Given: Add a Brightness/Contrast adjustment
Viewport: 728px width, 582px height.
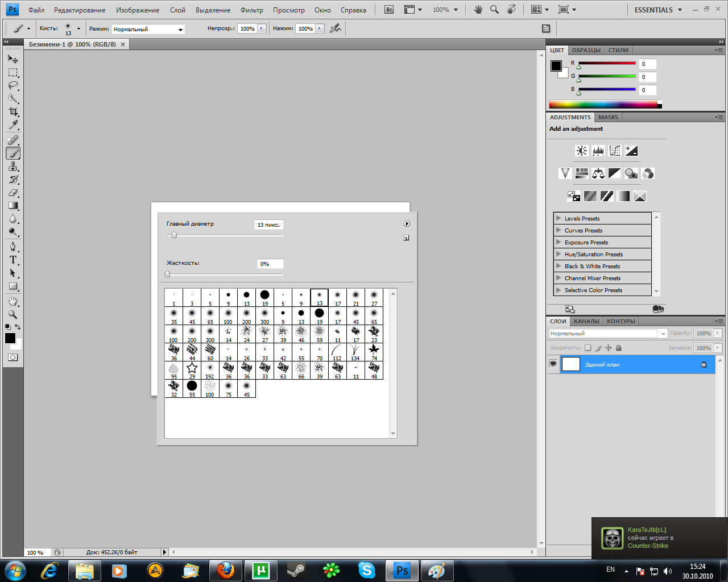Looking at the screenshot, I should point(581,151).
